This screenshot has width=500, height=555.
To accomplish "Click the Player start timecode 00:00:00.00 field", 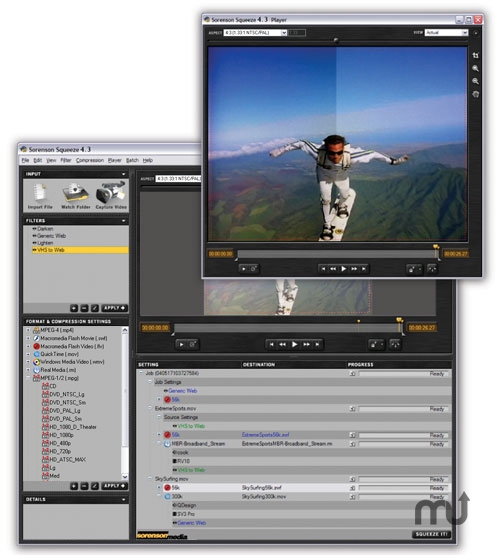I will click(220, 254).
